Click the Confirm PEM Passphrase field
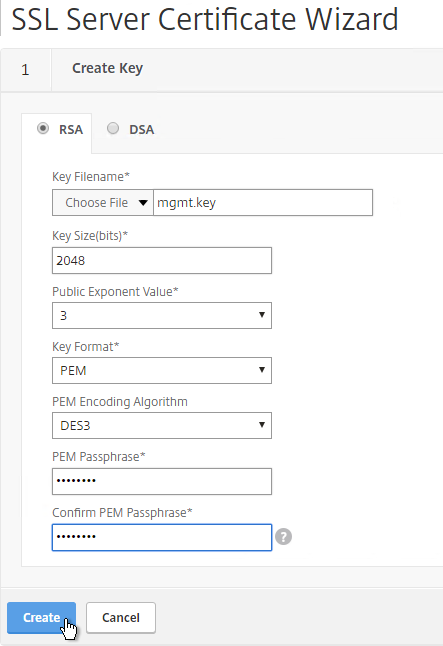Image resolution: width=443 pixels, height=646 pixels. coord(162,537)
